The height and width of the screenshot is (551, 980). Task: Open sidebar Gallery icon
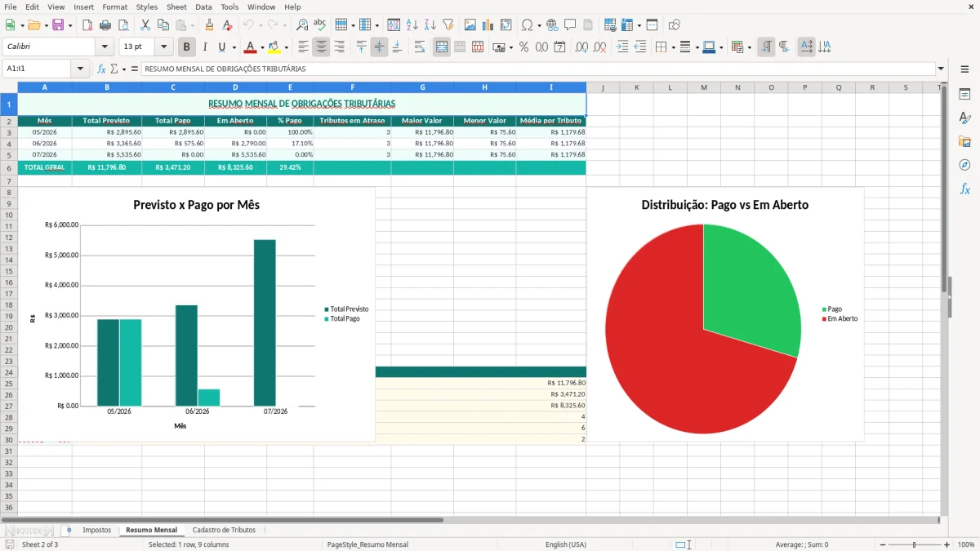pos(964,141)
